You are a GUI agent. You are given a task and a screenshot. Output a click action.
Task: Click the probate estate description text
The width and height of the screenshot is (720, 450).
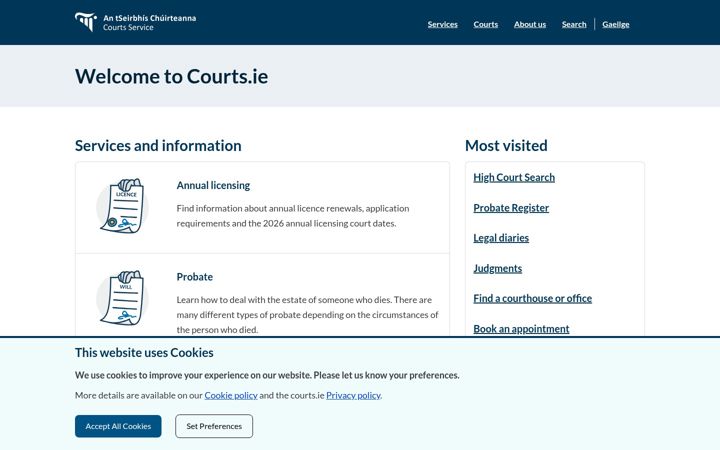[307, 315]
